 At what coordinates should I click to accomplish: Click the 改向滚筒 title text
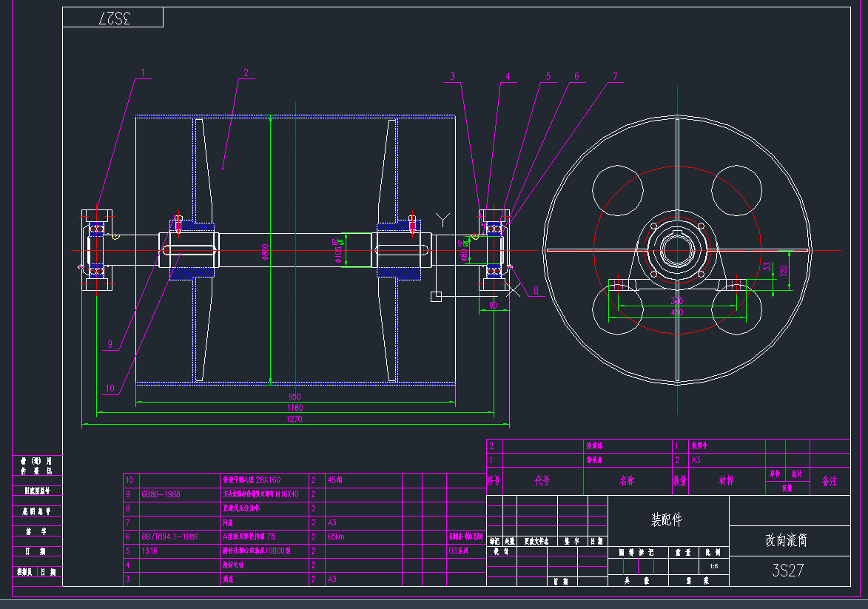point(786,540)
